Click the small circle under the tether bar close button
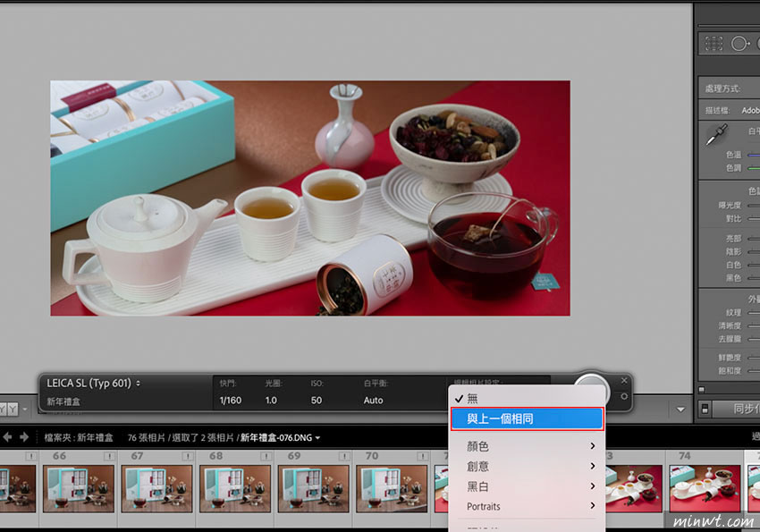Screen dimensions: 760x532 point(624,396)
